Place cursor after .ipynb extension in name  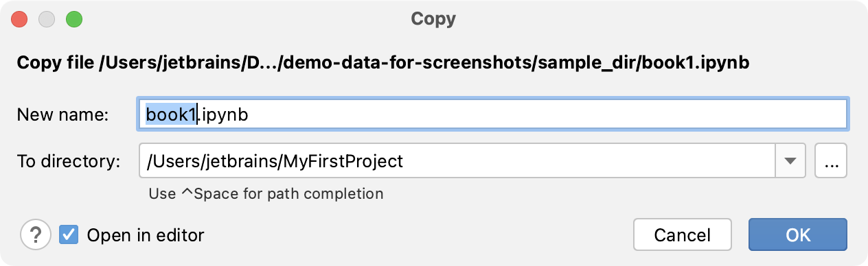(249, 114)
